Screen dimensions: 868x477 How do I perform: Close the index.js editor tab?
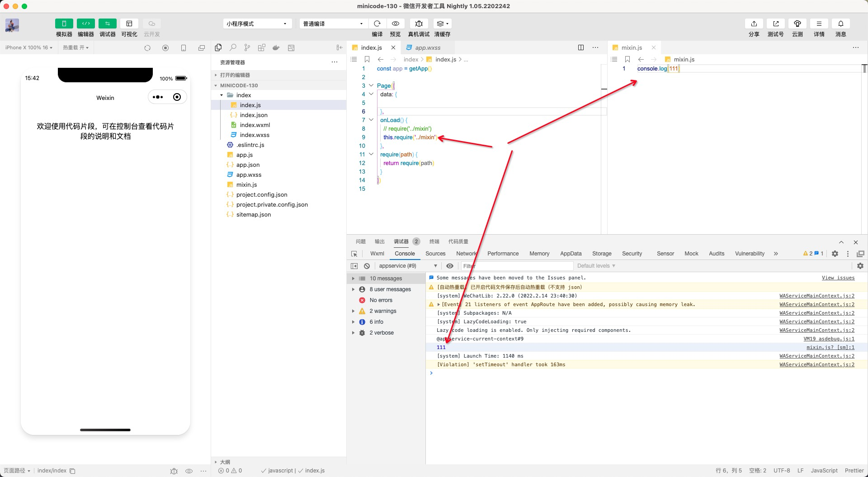pos(393,47)
